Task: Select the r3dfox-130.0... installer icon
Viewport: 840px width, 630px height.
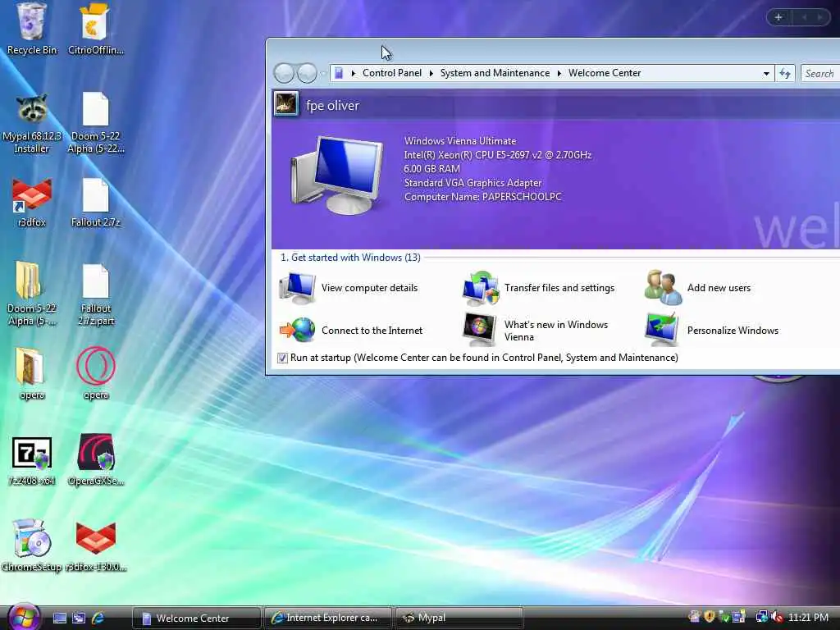Action: [x=95, y=538]
